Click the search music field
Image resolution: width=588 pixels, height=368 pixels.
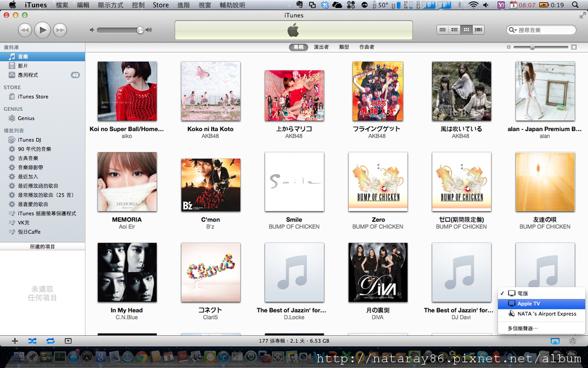pos(541,30)
